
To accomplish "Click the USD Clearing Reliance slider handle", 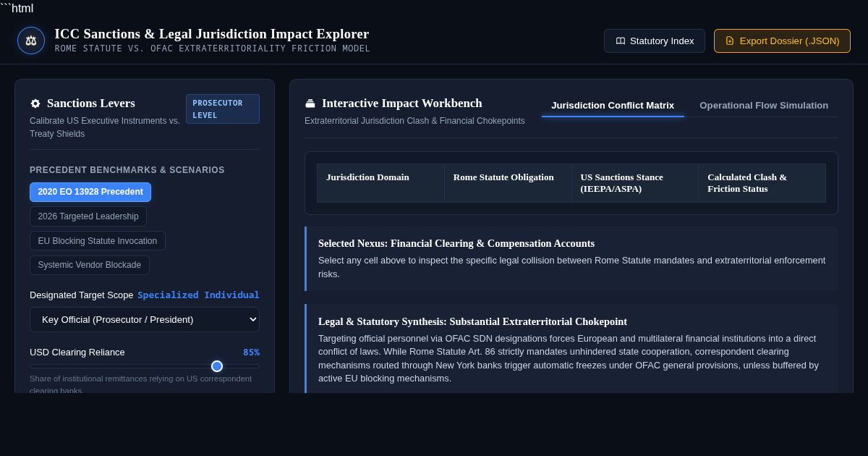I will click(x=217, y=366).
